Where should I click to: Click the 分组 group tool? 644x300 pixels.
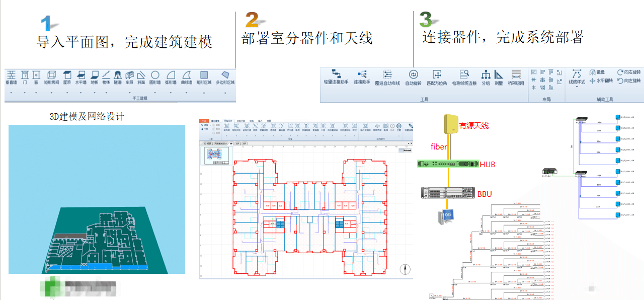486,77
